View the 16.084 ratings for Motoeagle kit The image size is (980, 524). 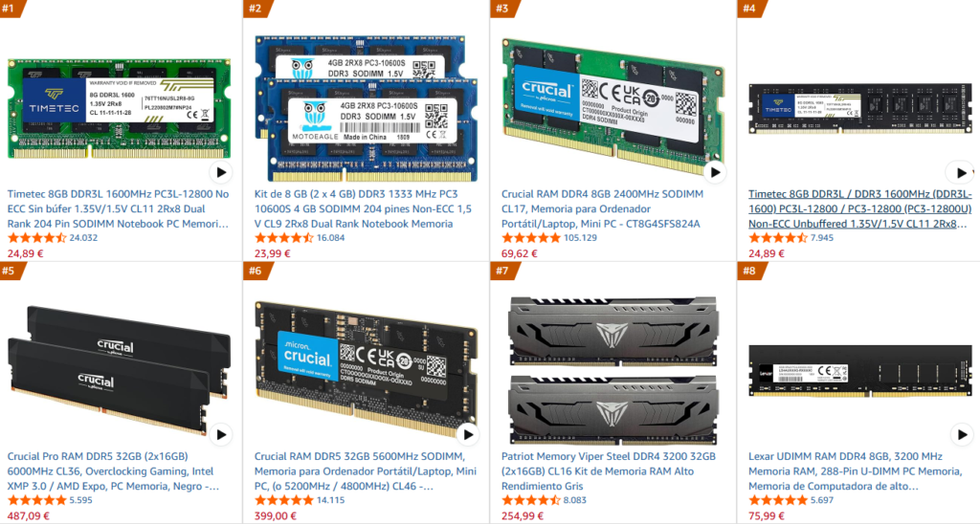pyautogui.click(x=330, y=238)
